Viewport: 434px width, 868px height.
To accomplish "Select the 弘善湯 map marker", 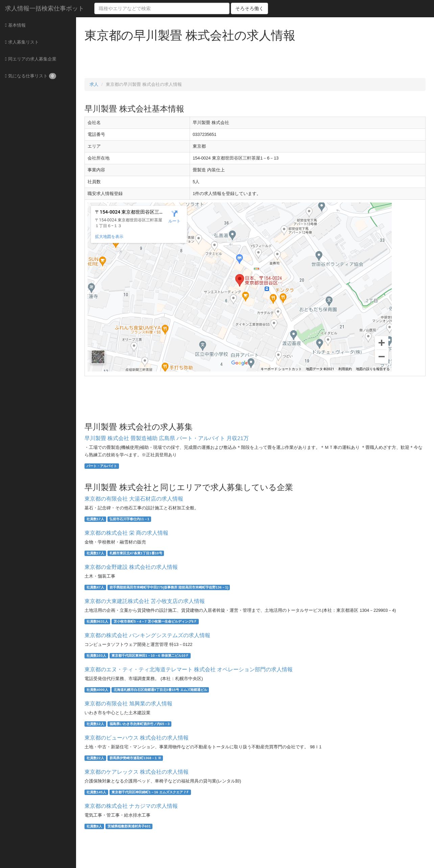I will tap(232, 235).
